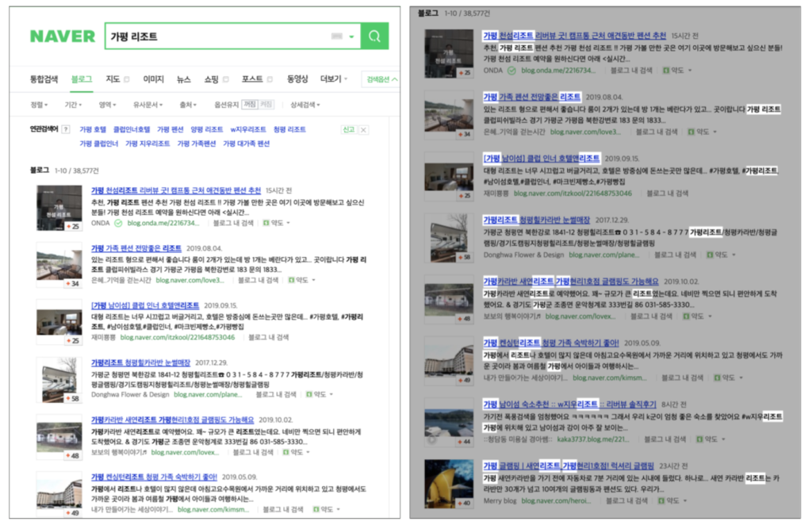This screenshot has width=812, height=529.
Task: Click the ONDA verified checkmark icon in left panel
Action: [118, 223]
